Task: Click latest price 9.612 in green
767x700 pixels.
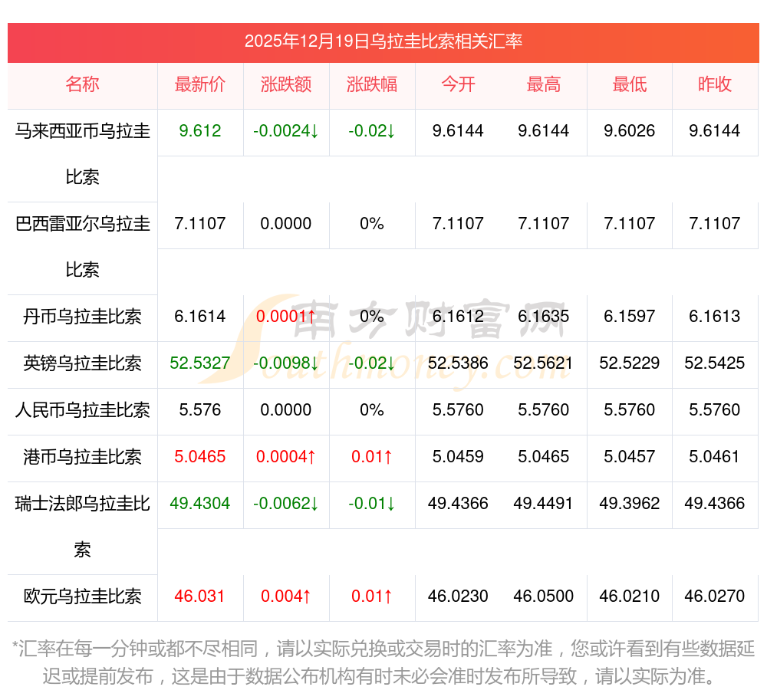Action: [x=200, y=131]
